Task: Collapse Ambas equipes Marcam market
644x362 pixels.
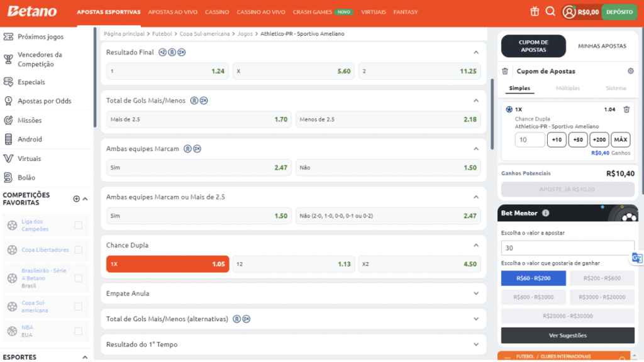Action: tap(476, 148)
